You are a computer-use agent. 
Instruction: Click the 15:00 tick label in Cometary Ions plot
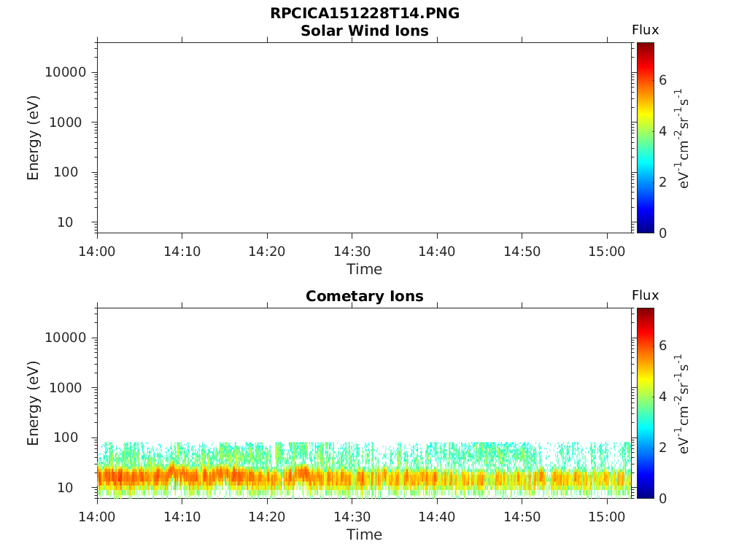607,517
